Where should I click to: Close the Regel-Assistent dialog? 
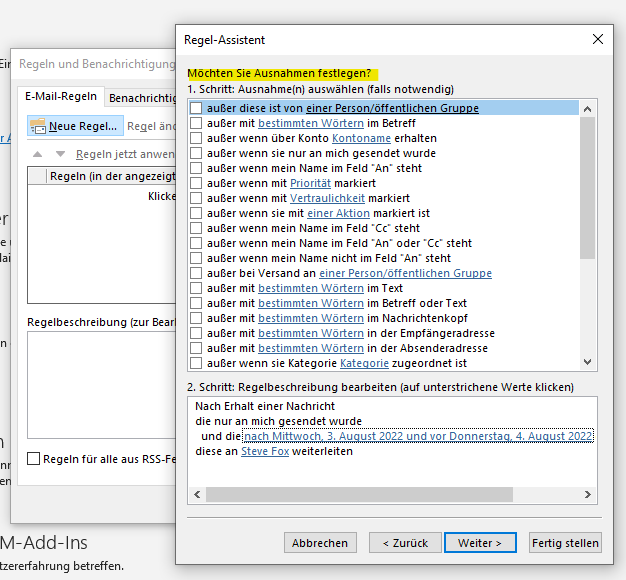tap(598, 39)
